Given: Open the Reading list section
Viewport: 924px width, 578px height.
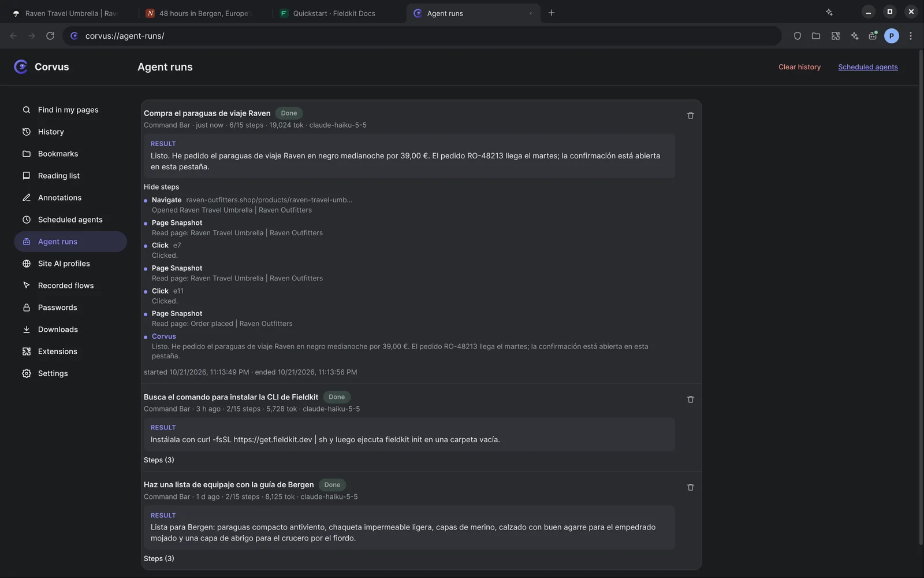Looking at the screenshot, I should click(70, 176).
